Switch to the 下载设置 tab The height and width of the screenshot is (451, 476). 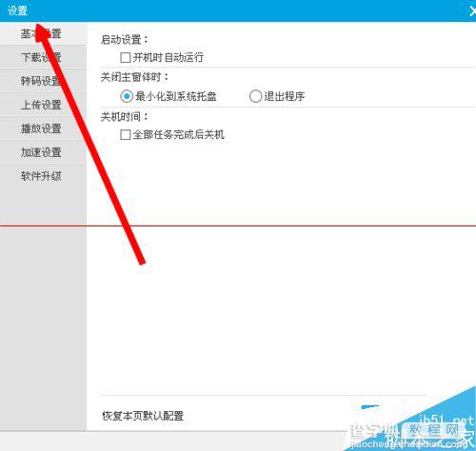coord(43,57)
